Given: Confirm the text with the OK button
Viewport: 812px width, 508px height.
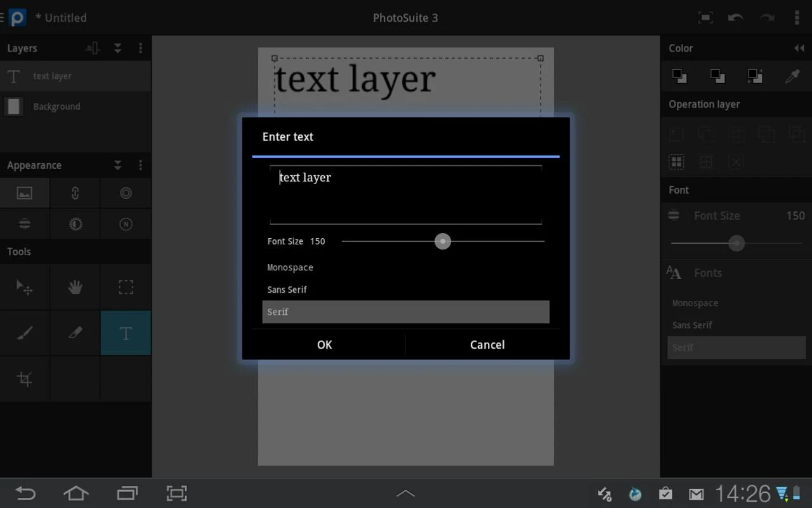Looking at the screenshot, I should tap(324, 345).
